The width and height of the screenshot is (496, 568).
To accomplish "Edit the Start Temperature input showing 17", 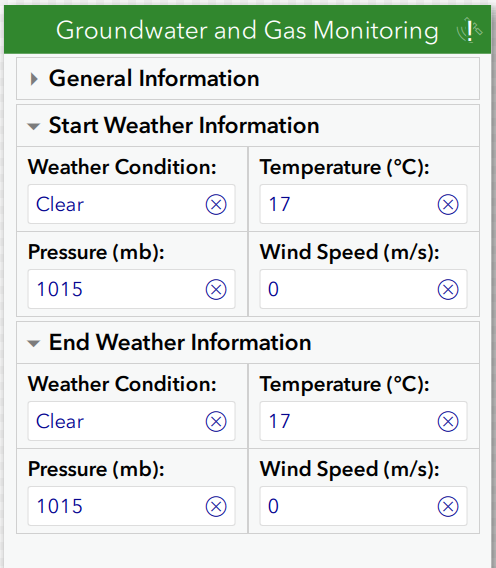I will coord(363,204).
